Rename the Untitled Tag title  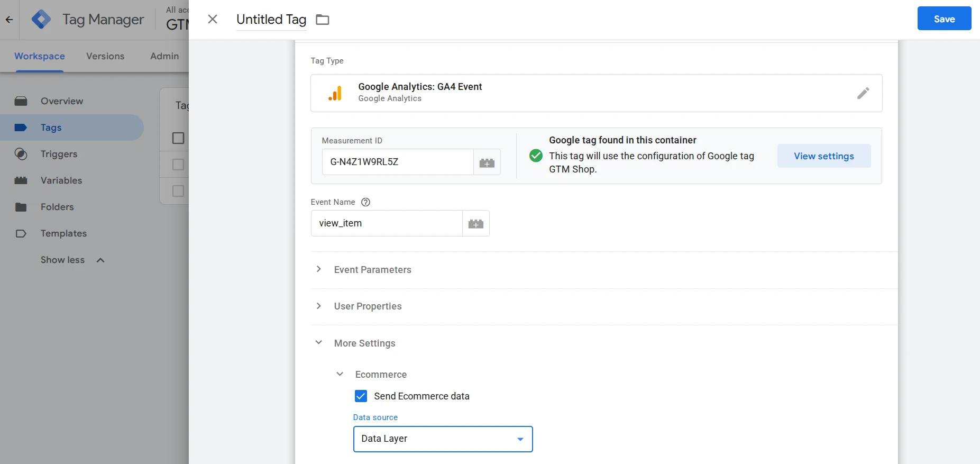click(x=271, y=20)
